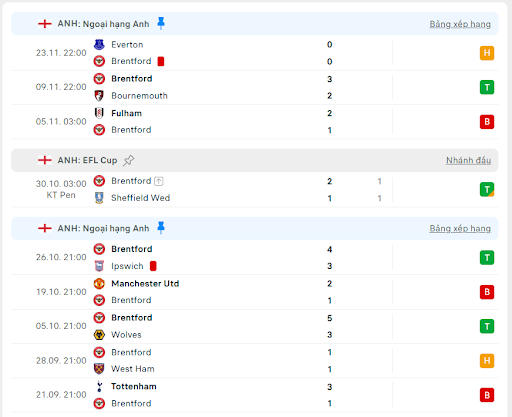Click the Everton team crest

coord(99,44)
